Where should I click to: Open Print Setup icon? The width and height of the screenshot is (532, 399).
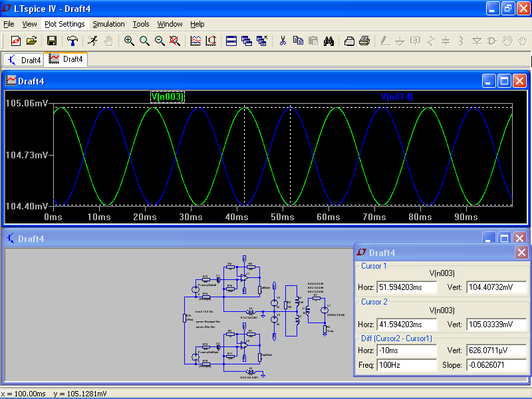tap(349, 41)
